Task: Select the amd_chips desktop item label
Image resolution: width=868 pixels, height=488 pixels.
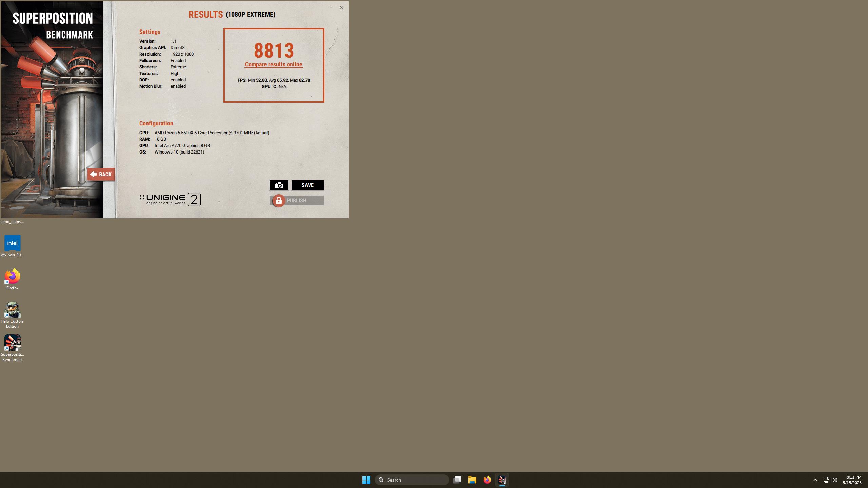Action: [13, 222]
